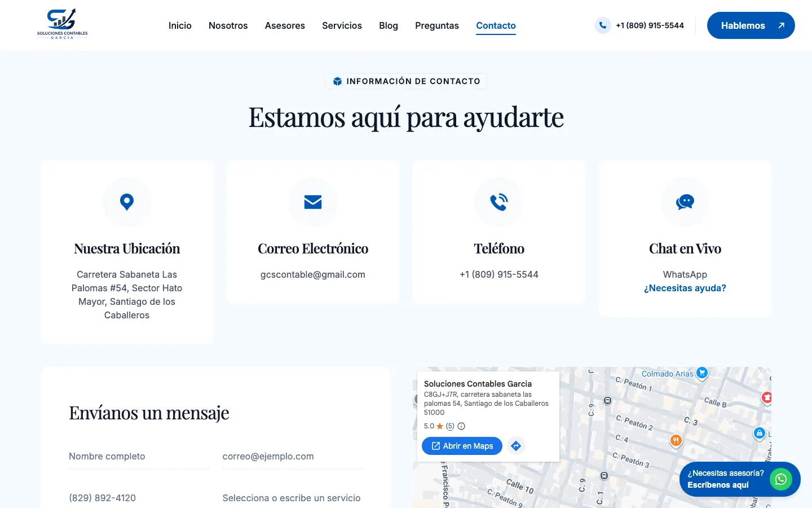Click the location pin icon in Nuestra Ubicación
Viewport: 812px width, 508px height.
(x=127, y=202)
